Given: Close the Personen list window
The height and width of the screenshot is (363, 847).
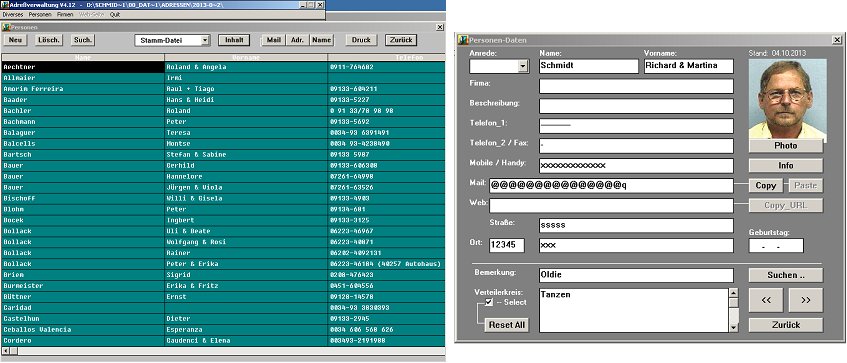Looking at the screenshot, I should (x=440, y=27).
